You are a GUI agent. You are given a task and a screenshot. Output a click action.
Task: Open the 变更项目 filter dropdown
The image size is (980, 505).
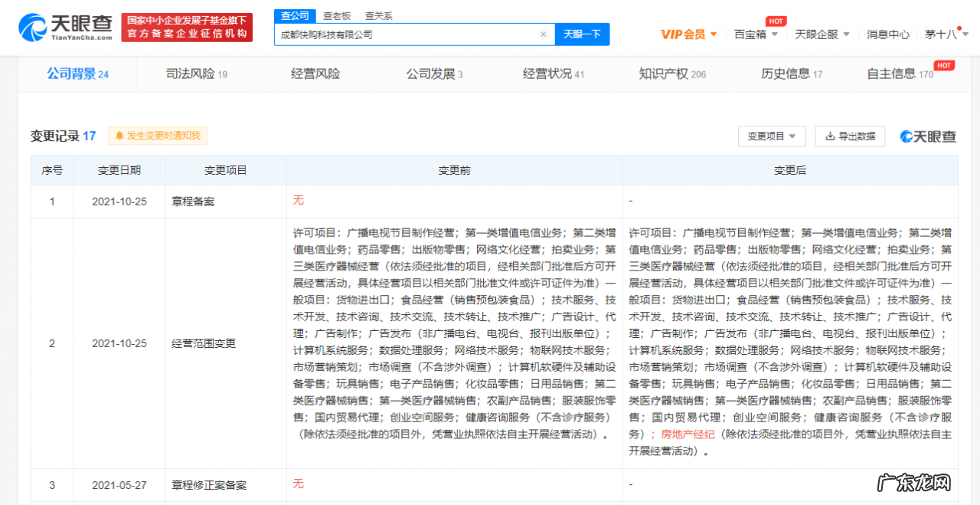coord(773,136)
